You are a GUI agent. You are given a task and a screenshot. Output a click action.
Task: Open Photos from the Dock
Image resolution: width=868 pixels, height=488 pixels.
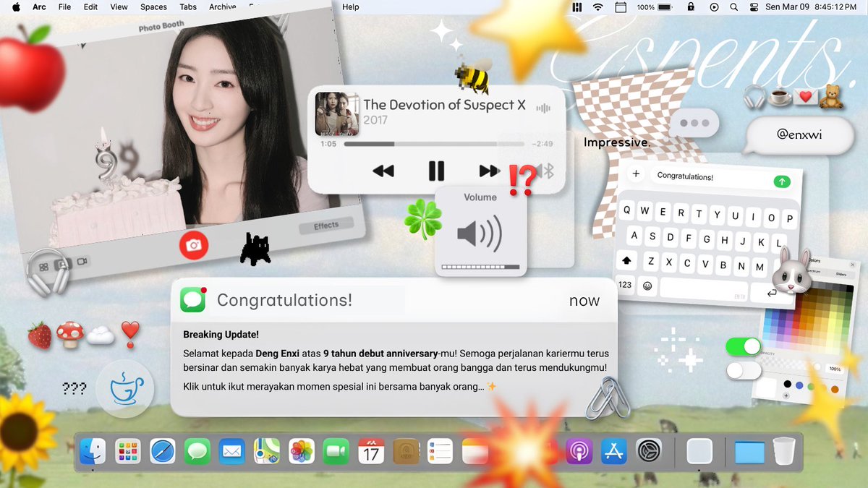tap(302, 452)
